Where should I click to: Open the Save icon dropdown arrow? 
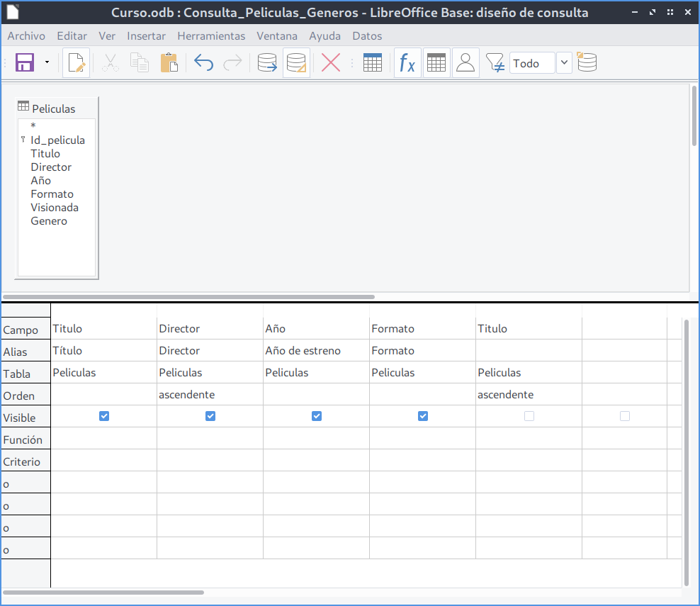point(47,63)
